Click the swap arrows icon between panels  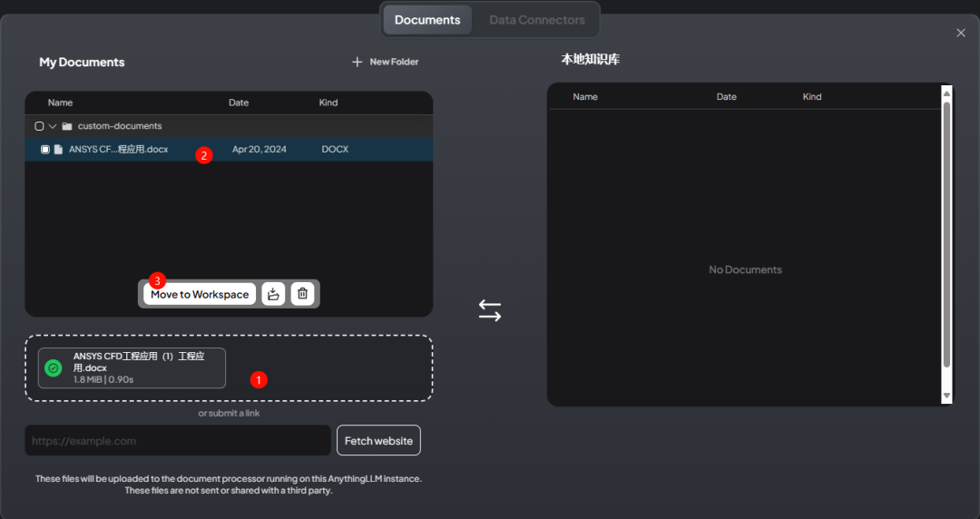point(490,310)
